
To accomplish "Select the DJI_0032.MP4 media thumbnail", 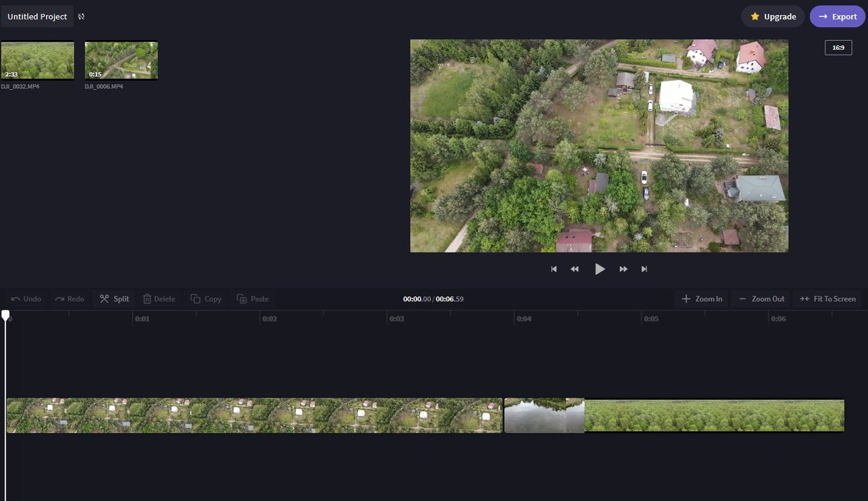I will [x=38, y=60].
